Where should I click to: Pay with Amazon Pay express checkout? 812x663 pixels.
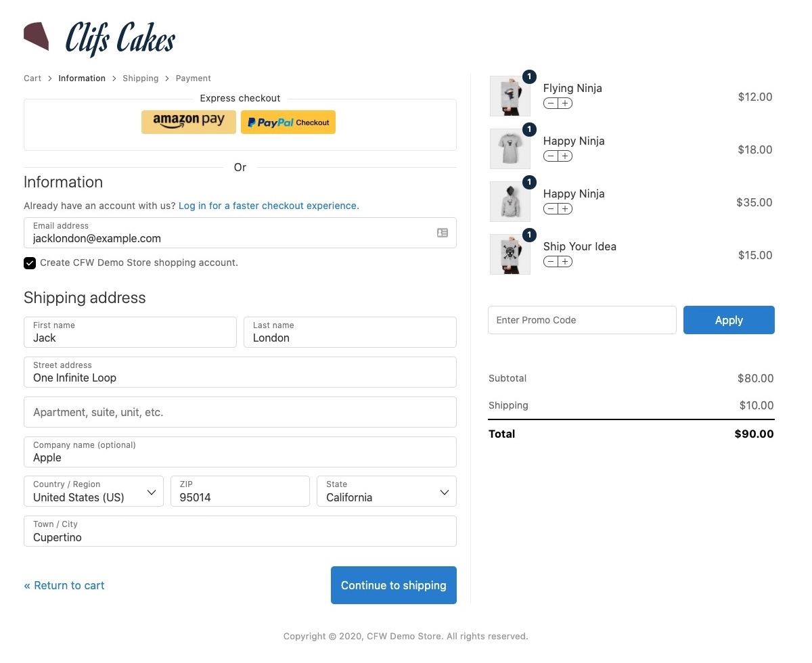[189, 122]
